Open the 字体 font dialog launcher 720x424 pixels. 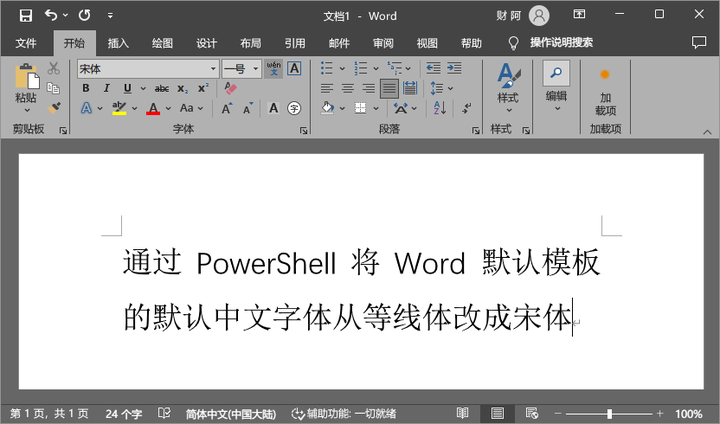tap(303, 131)
